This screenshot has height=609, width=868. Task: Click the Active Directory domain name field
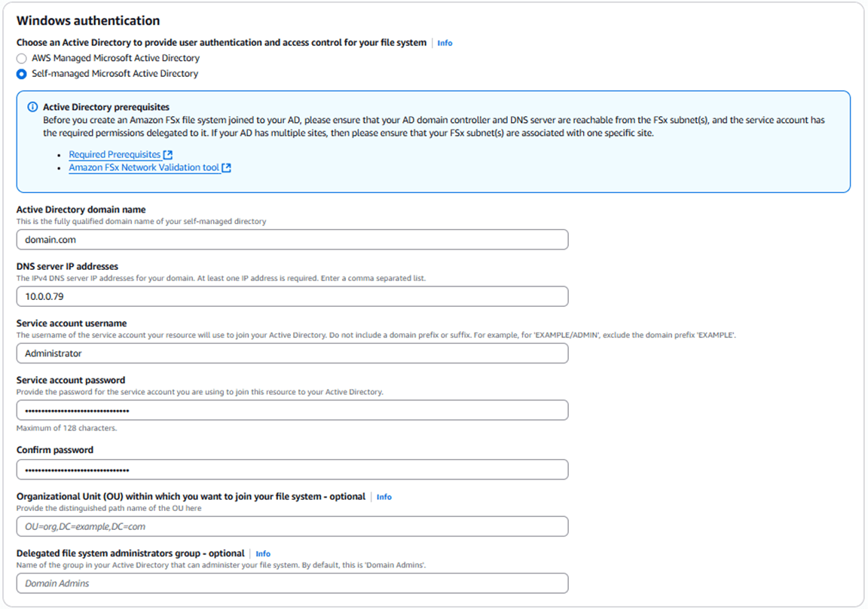click(x=292, y=240)
